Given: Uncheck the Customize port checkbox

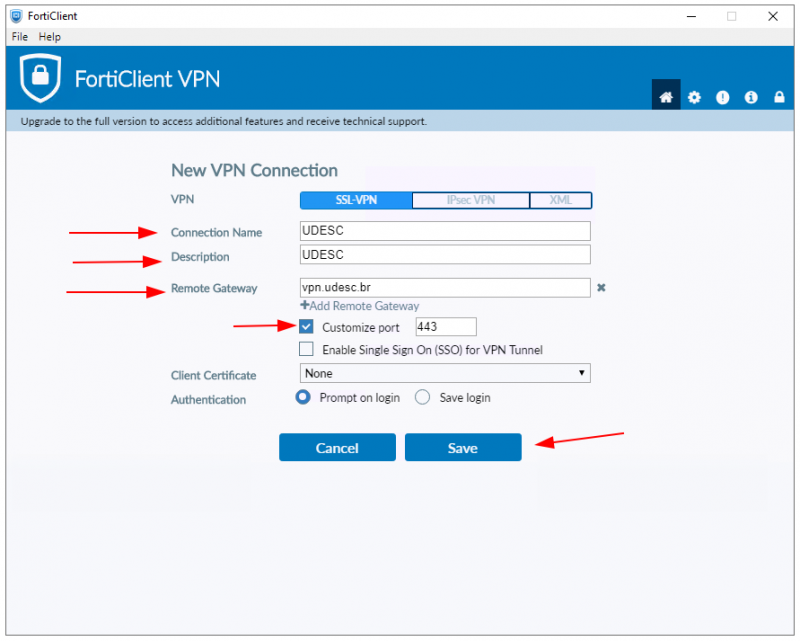Looking at the screenshot, I should [307, 327].
